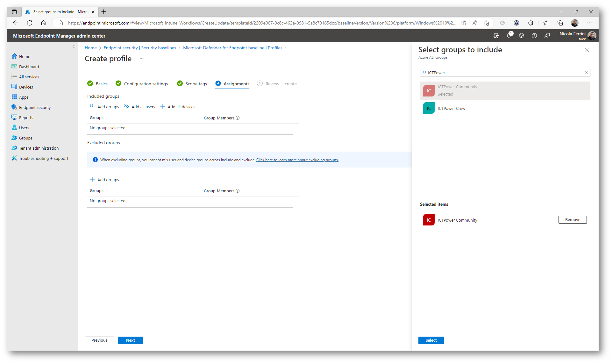This screenshot has height=364, width=612.
Task: Open the notifications bell icon
Action: pyautogui.click(x=509, y=36)
